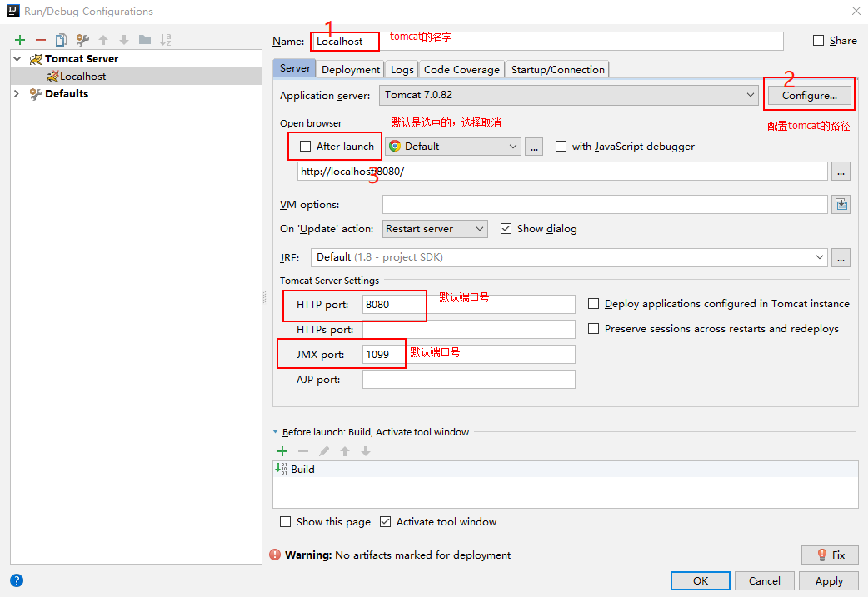Move Before launch task up
The height and width of the screenshot is (597, 868).
(345, 451)
